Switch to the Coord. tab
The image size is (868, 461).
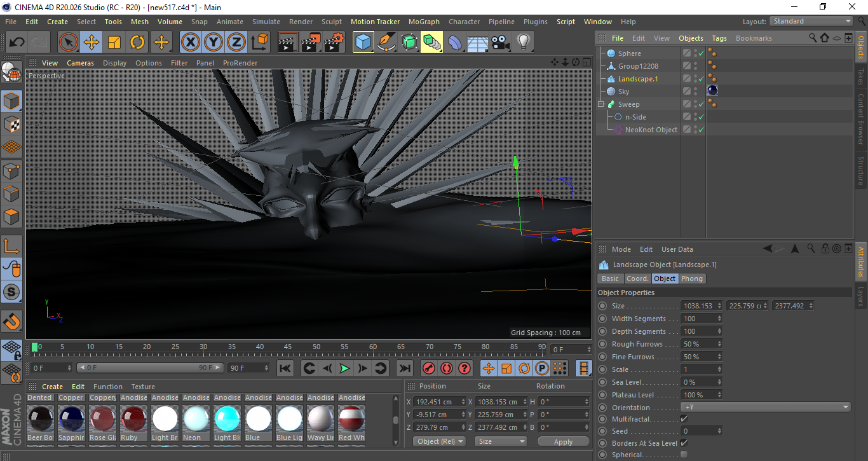[637, 279]
